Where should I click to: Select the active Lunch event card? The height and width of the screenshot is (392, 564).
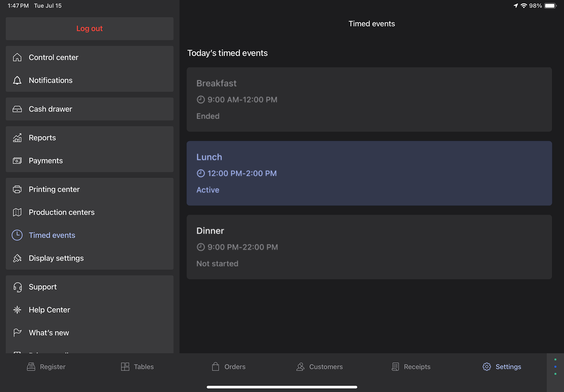pos(369,173)
